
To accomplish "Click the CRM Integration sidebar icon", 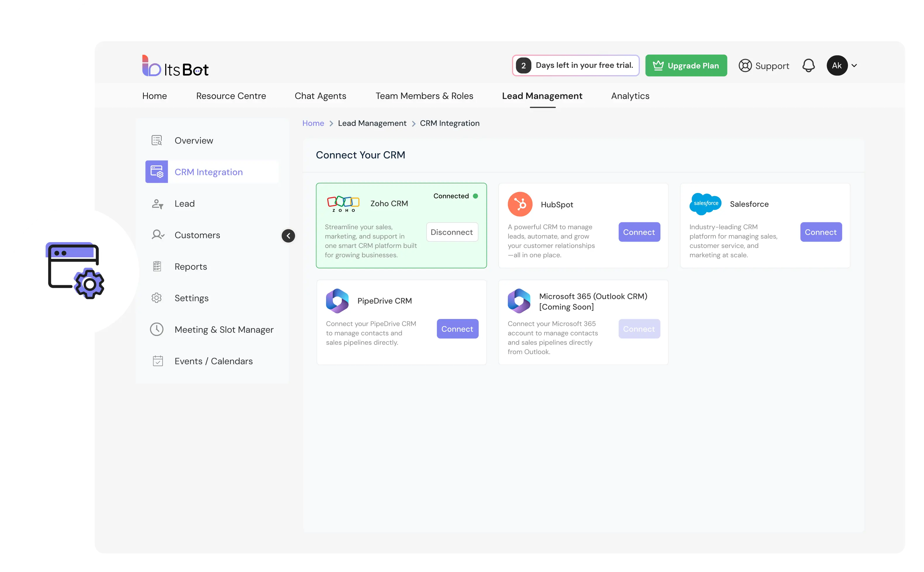I will tap(157, 172).
